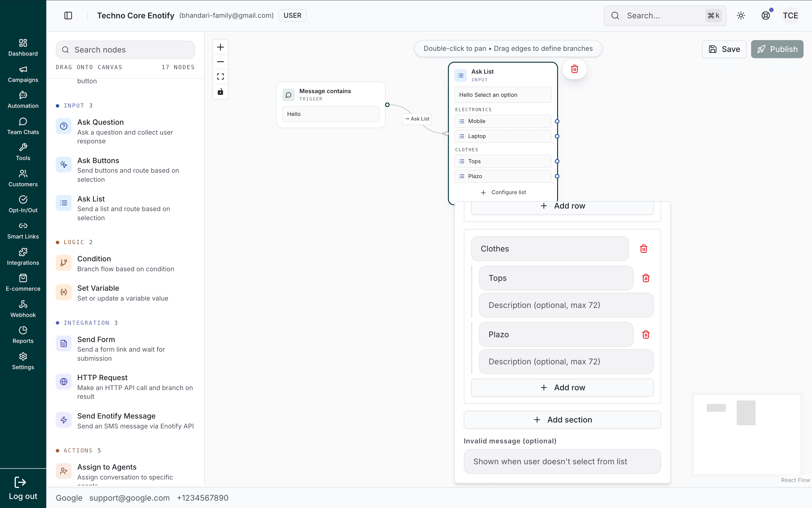Open Integrations section
The image size is (812, 508).
(x=23, y=257)
